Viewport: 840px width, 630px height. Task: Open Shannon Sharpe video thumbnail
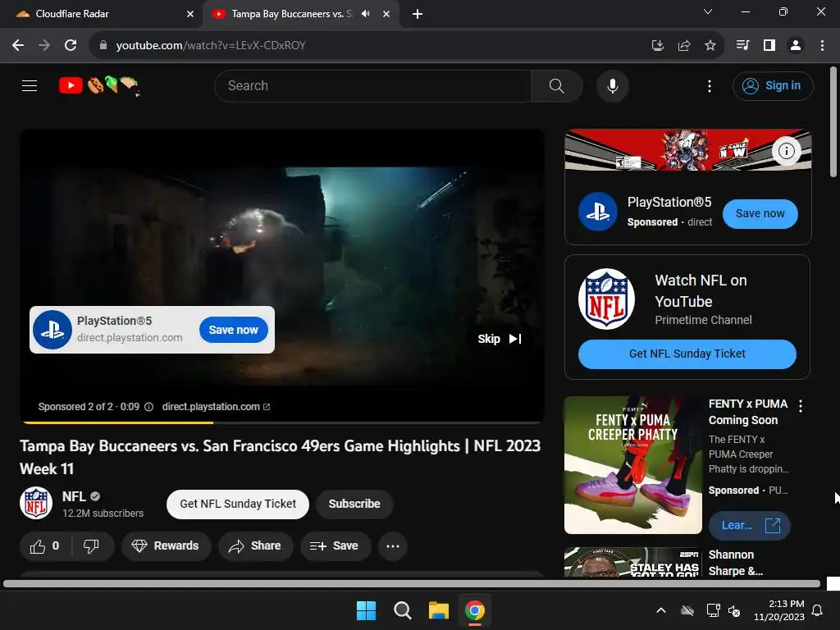632,562
